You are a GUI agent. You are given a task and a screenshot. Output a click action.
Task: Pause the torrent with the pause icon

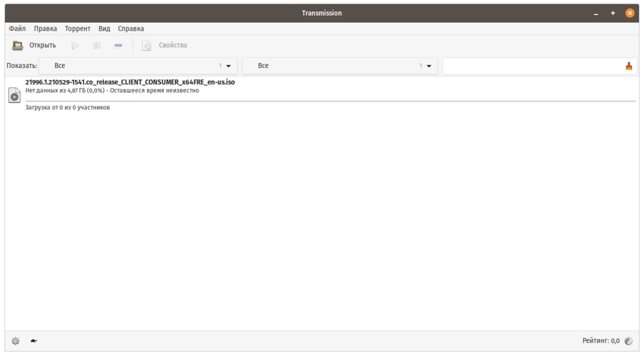[x=97, y=45]
